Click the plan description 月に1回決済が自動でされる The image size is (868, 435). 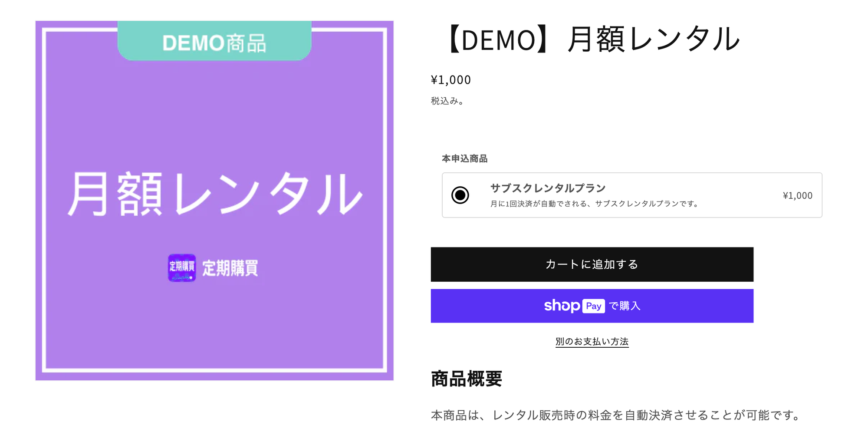tap(594, 204)
